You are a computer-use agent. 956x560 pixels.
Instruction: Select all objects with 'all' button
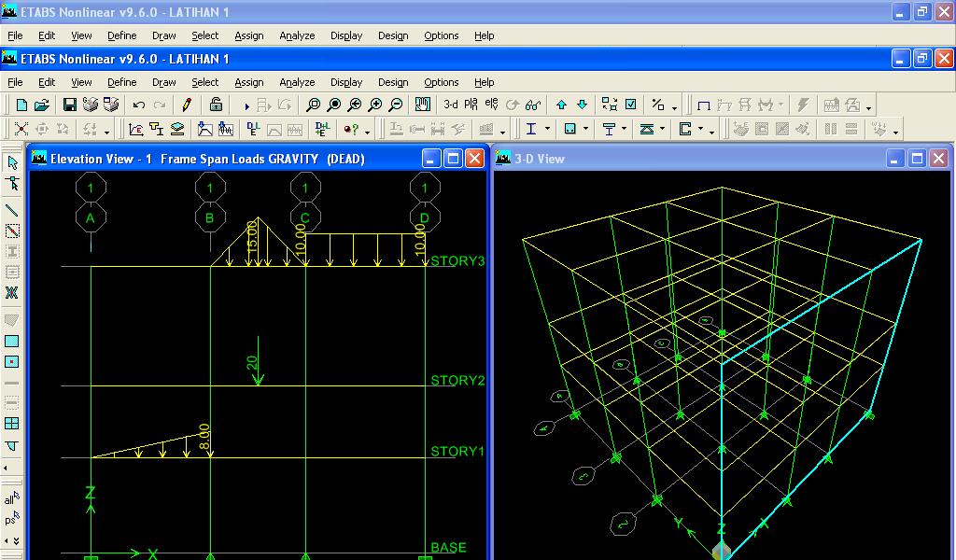(11, 498)
